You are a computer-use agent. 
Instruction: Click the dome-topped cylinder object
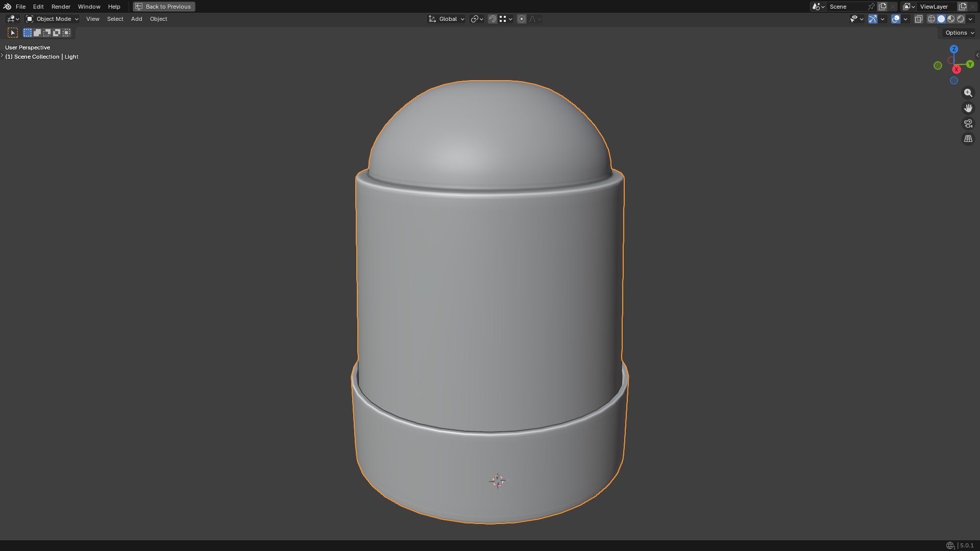click(489, 302)
